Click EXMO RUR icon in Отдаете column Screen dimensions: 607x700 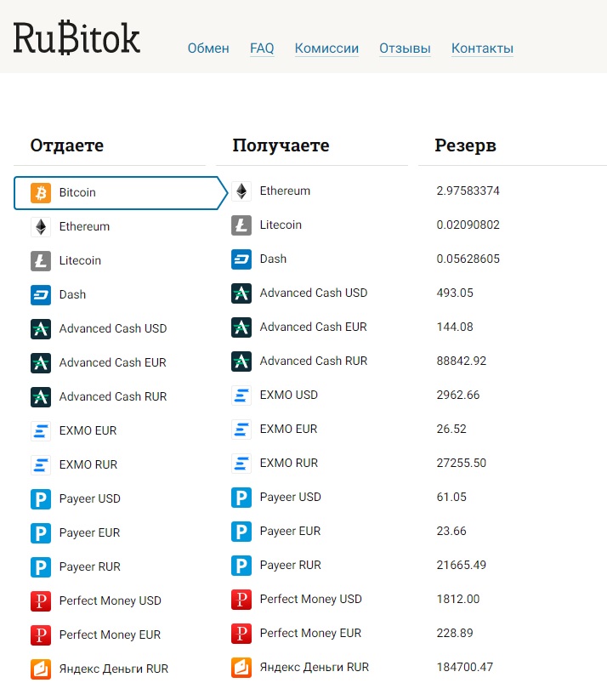(41, 464)
